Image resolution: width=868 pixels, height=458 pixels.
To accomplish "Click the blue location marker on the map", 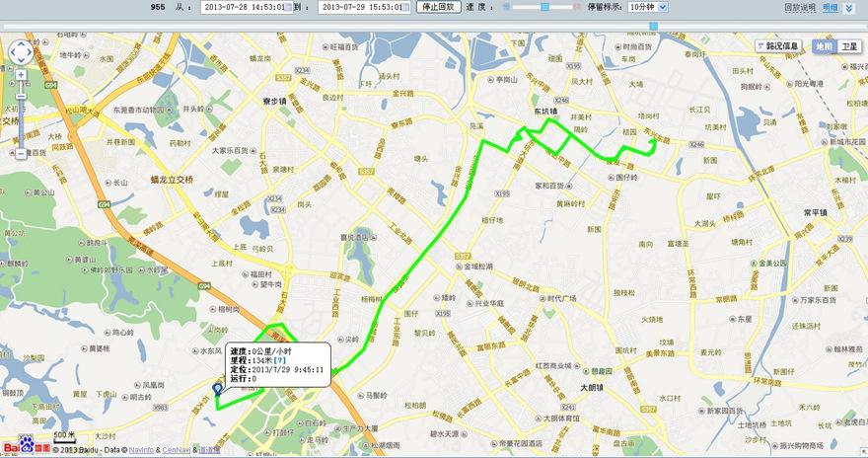I will (218, 389).
